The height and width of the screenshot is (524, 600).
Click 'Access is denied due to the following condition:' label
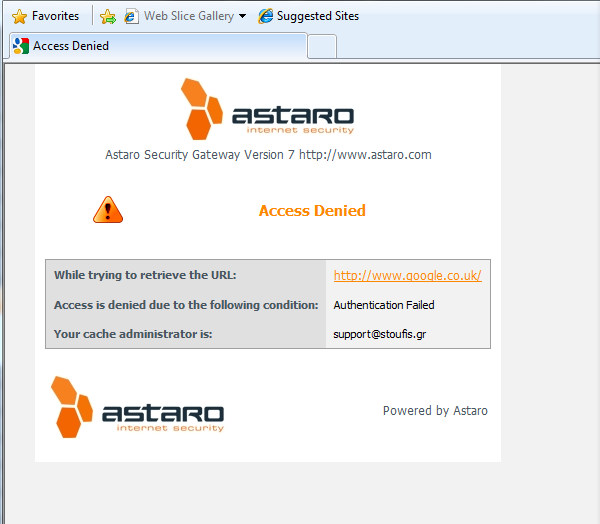[x=186, y=305]
